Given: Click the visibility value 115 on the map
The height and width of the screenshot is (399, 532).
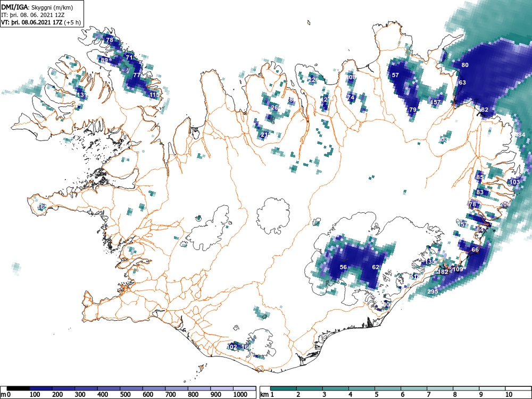Looking at the screenshot, I should coord(154,95).
